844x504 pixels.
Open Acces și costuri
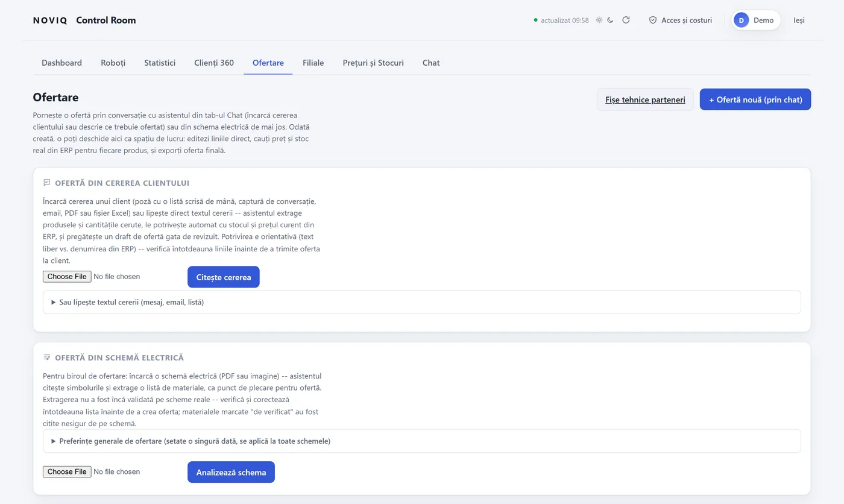tap(681, 20)
